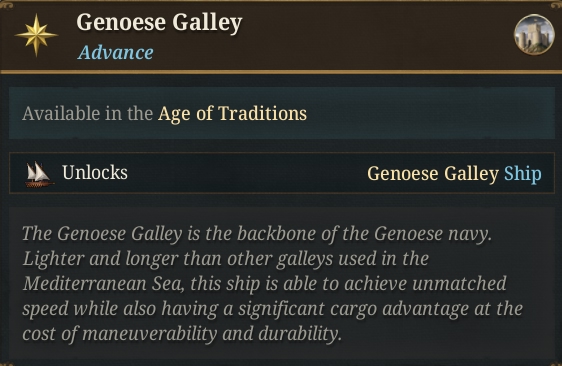Select the Genoese Galley title heading

coord(159,23)
